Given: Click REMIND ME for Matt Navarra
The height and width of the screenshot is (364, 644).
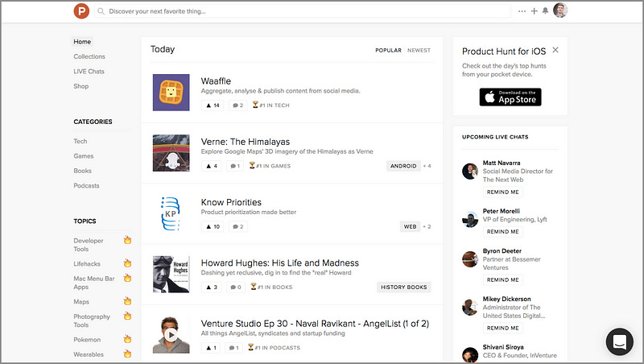Looking at the screenshot, I should 502,192.
